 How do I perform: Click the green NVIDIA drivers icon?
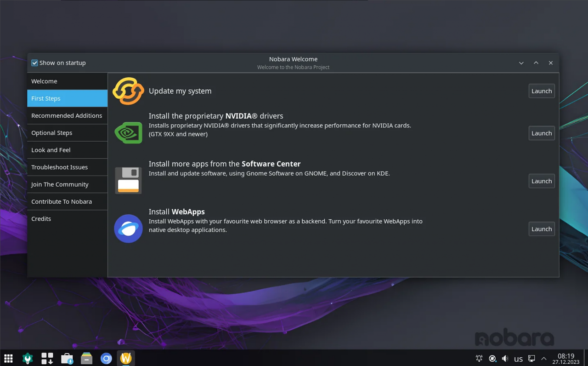pyautogui.click(x=128, y=133)
